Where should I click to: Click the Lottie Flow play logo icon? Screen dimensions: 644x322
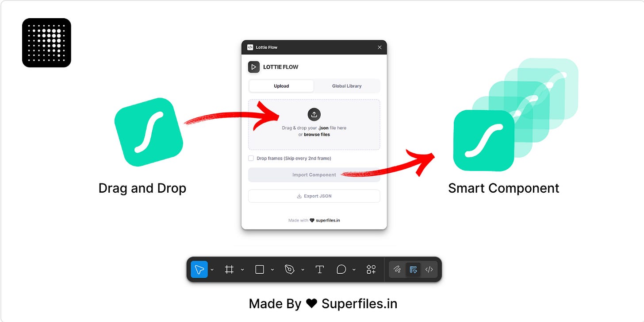click(x=254, y=67)
